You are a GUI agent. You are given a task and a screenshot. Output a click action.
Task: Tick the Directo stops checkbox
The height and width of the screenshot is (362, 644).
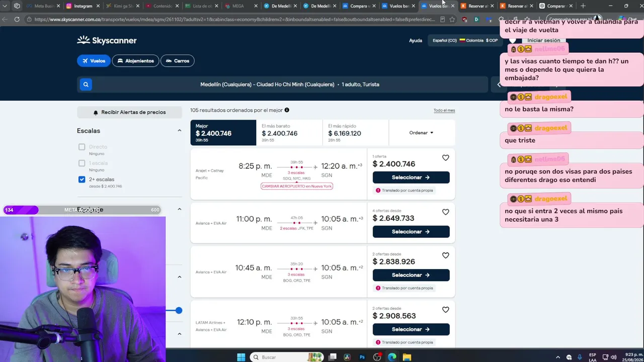coord(82,147)
